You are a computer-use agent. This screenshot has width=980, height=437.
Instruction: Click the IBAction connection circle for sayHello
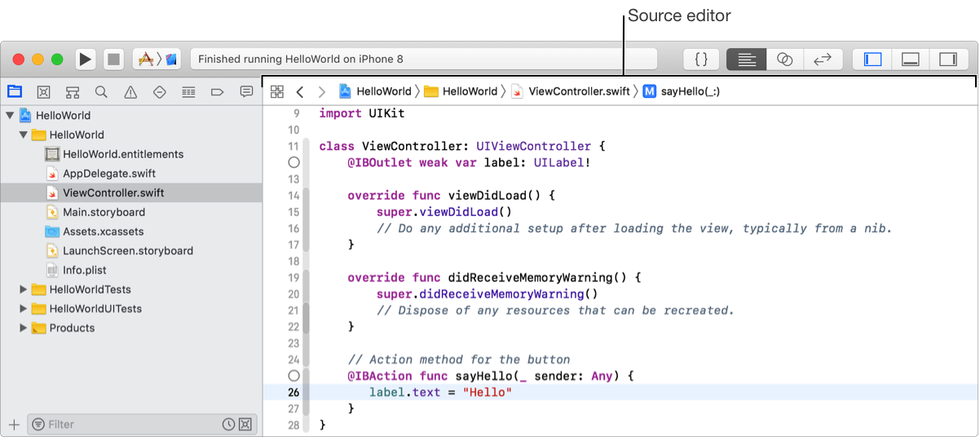click(x=294, y=376)
